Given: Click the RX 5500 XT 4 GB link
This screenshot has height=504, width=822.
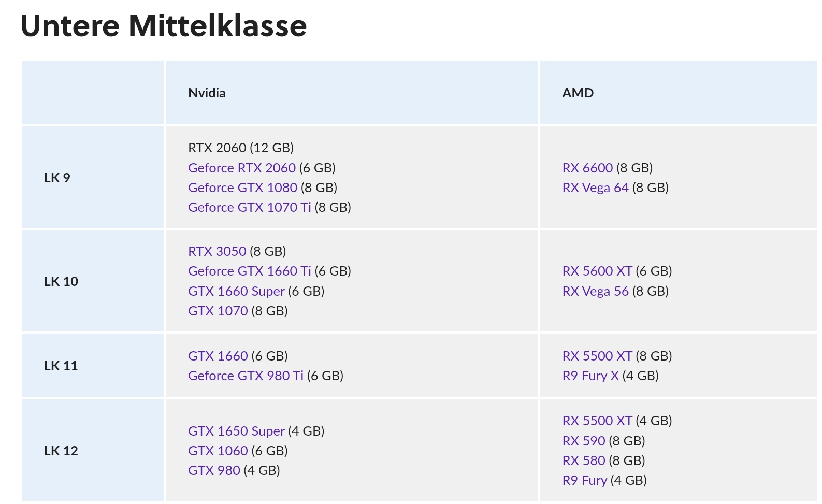Looking at the screenshot, I should pyautogui.click(x=597, y=421).
